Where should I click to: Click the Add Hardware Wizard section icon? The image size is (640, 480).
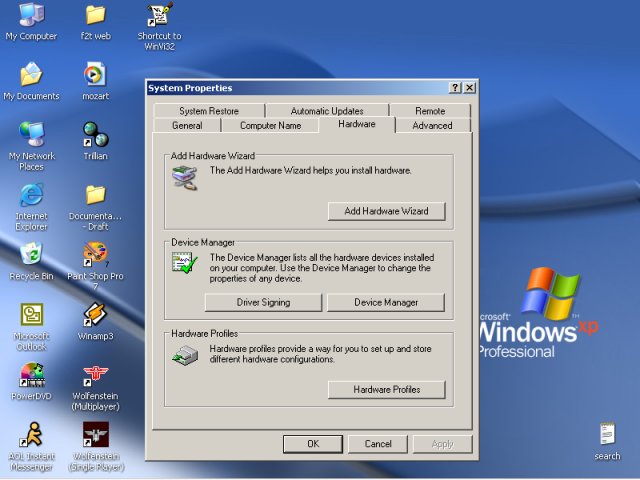click(x=184, y=178)
